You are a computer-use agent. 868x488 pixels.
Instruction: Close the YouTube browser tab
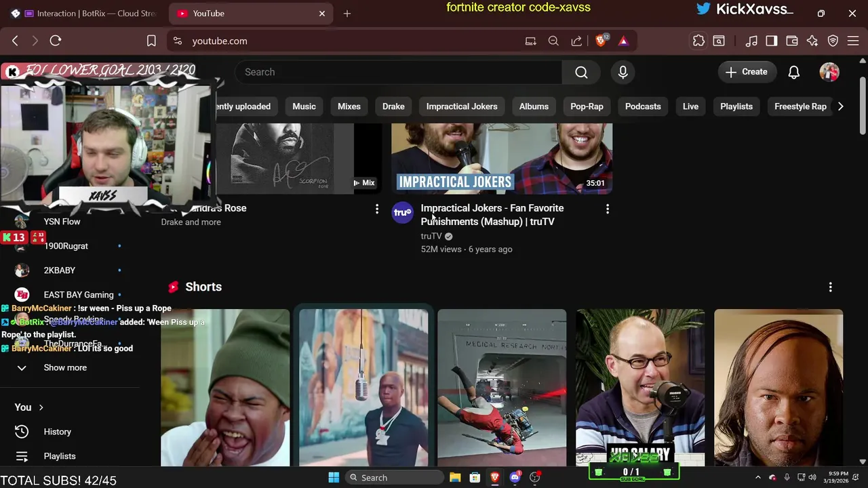tap(322, 14)
